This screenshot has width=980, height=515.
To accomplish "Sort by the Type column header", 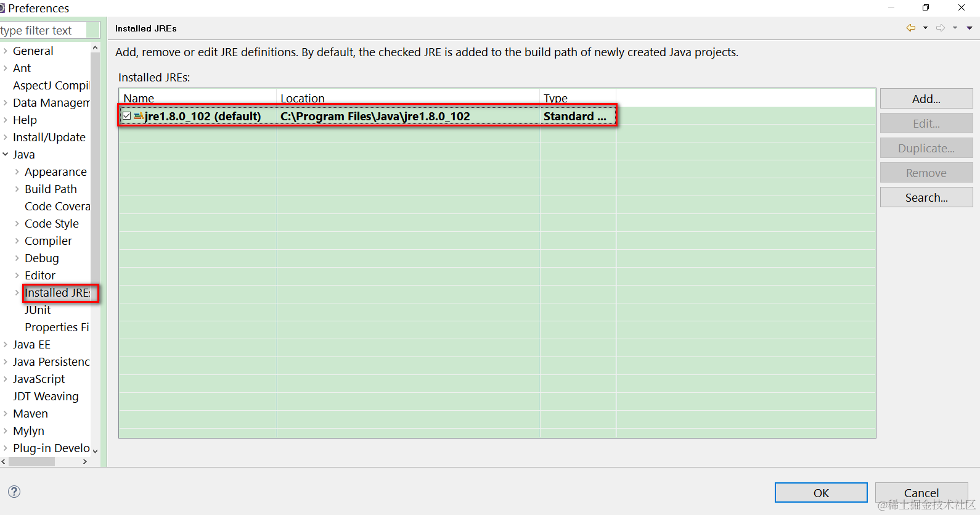I will [578, 98].
